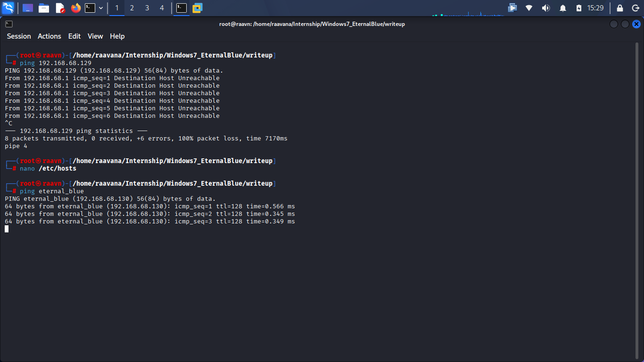Viewport: 644px width, 362px height.
Task: Open the notifications bell icon
Action: coord(563,8)
